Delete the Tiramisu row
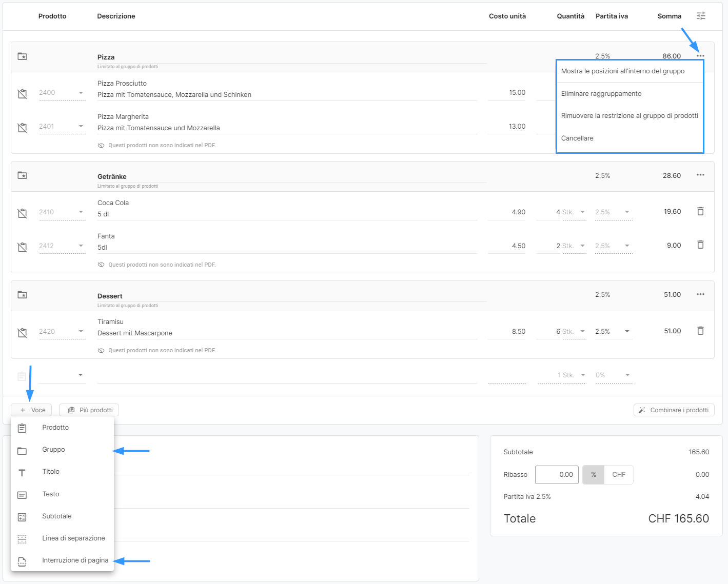This screenshot has width=728, height=584. pos(700,331)
